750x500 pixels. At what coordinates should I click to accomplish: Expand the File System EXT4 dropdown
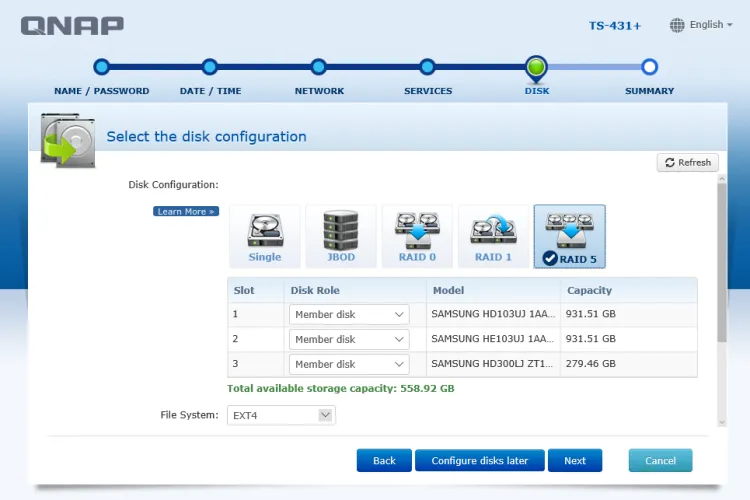(281, 415)
